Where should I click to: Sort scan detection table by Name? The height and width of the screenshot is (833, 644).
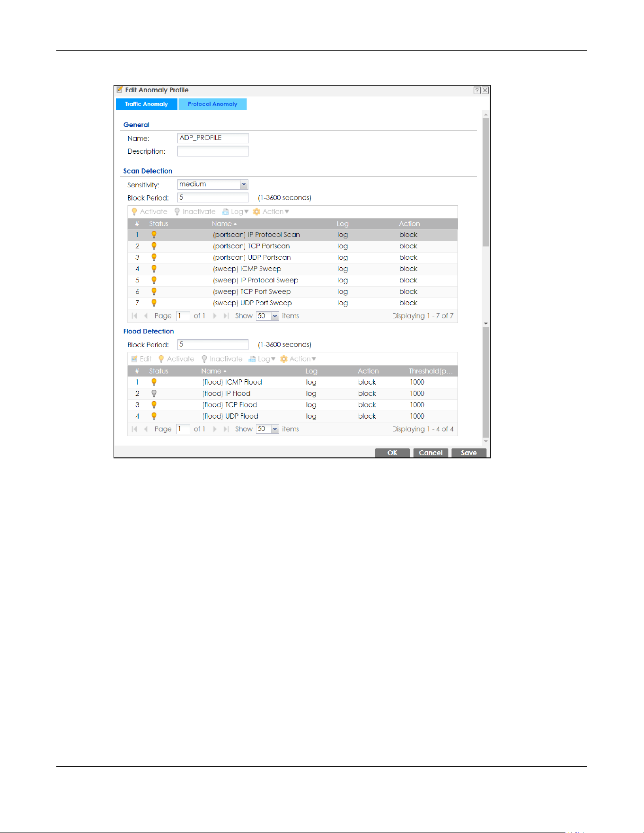[x=224, y=224]
